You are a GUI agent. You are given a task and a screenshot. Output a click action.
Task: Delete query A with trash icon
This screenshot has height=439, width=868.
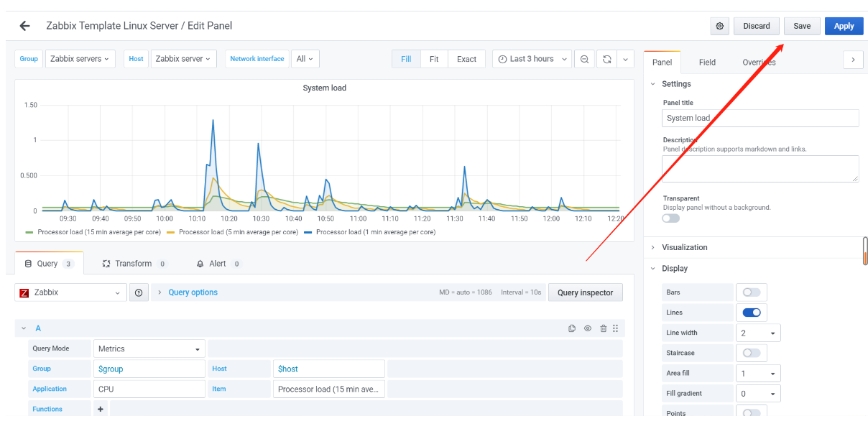point(604,328)
